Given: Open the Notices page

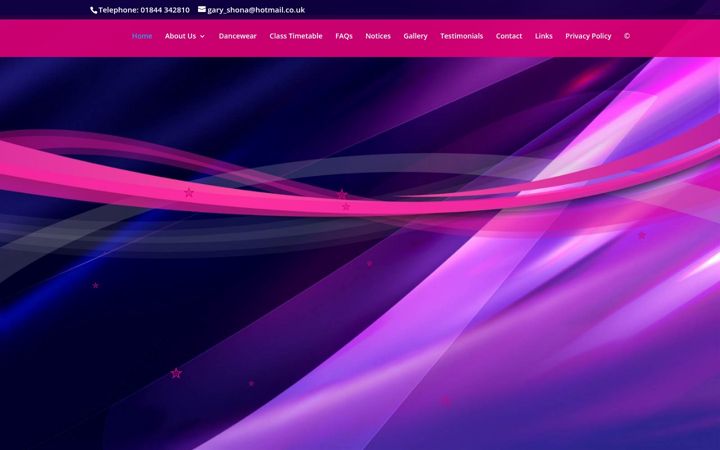Looking at the screenshot, I should 378,36.
